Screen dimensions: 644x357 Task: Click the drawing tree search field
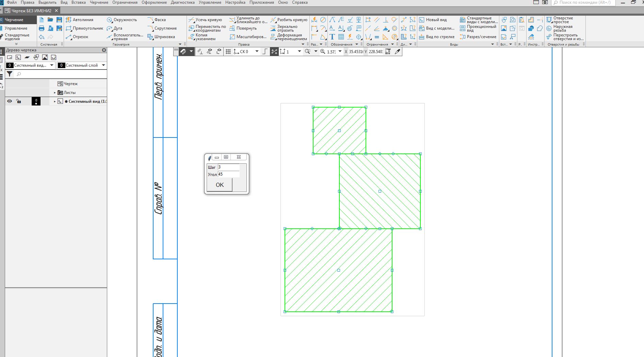click(61, 74)
